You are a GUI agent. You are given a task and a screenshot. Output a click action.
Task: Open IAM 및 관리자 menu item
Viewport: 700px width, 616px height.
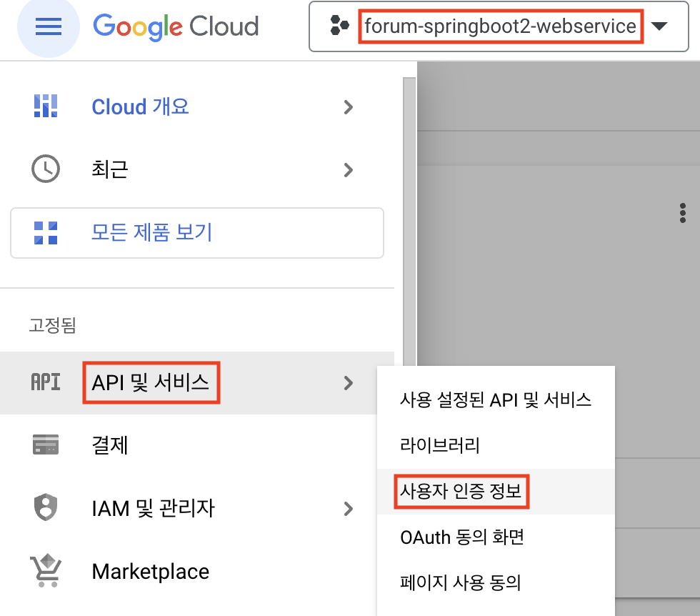(x=197, y=508)
